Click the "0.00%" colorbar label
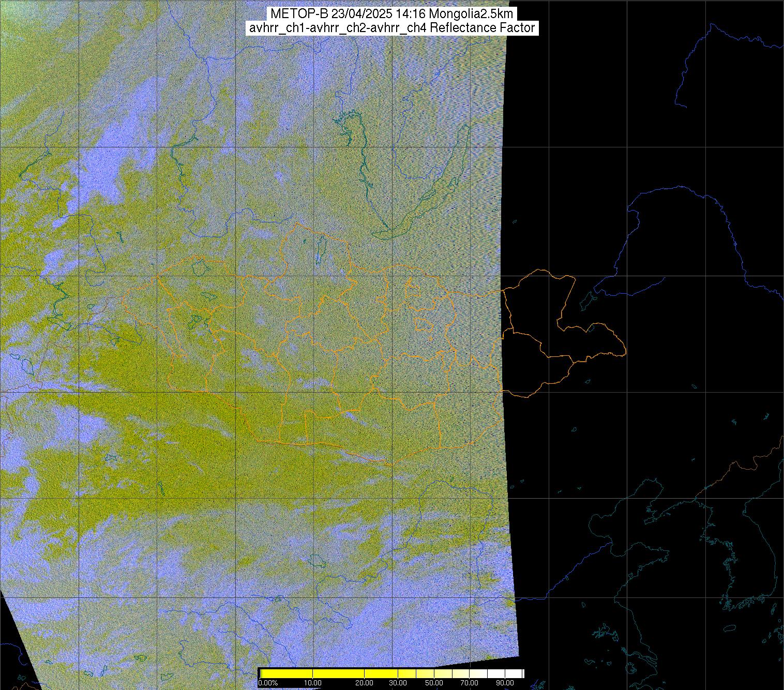This screenshot has width=784, height=690. pyautogui.click(x=268, y=683)
